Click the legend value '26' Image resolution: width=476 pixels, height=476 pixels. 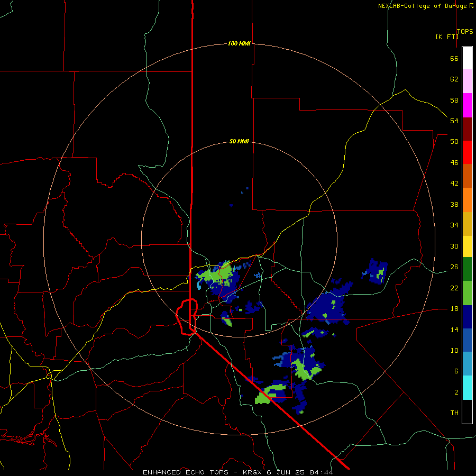point(454,267)
